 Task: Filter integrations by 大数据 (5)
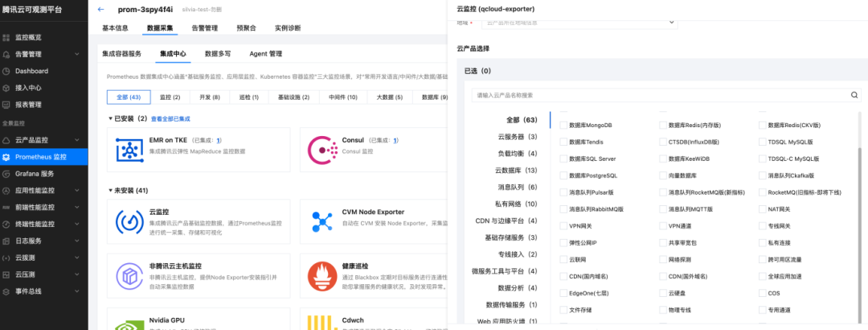point(390,97)
